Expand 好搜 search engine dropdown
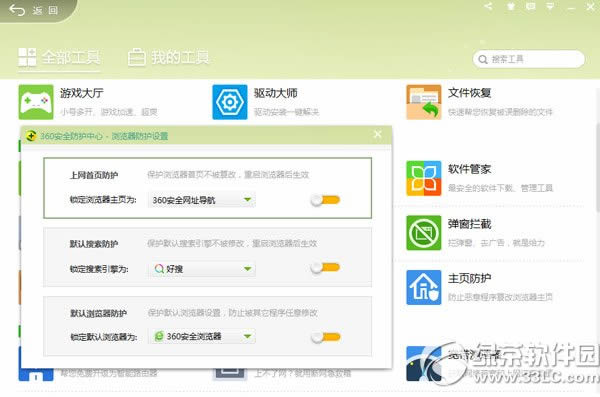Image resolution: width=600 pixels, height=397 pixels. (x=202, y=269)
